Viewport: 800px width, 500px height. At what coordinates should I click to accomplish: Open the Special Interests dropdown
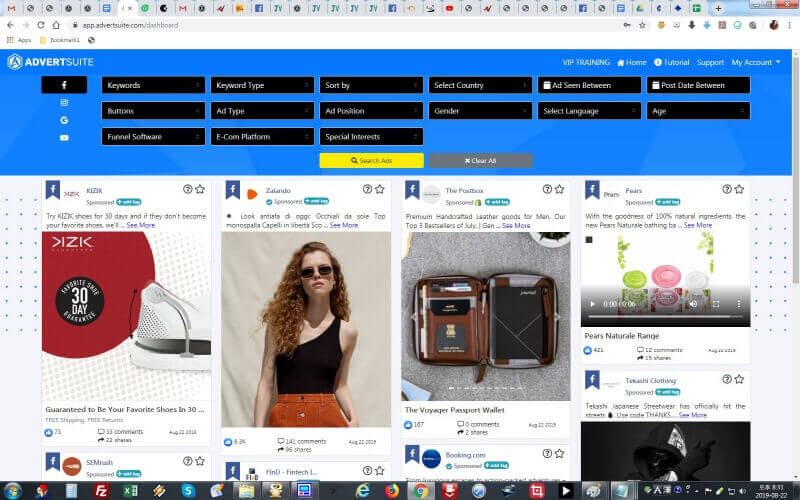371,137
